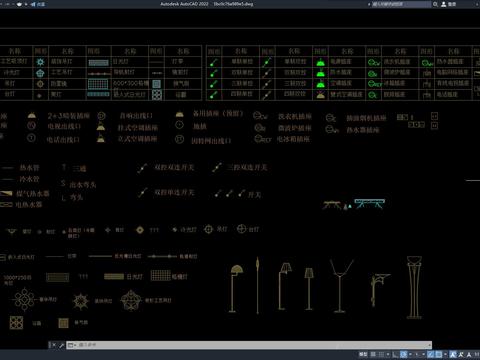Select the 三控双连开关 label text
The height and width of the screenshot is (360, 480).
click(x=247, y=167)
